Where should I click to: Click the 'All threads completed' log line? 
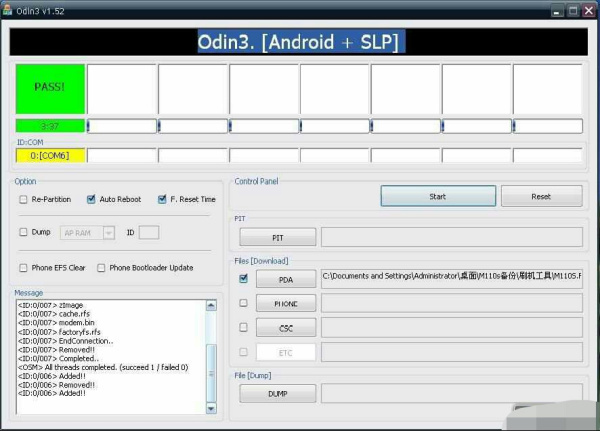tap(103, 367)
